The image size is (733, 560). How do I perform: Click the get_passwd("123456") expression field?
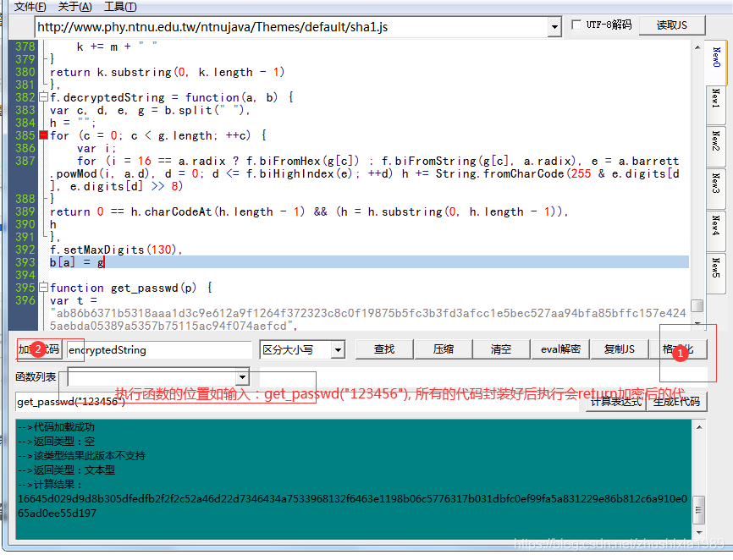tap(299, 402)
